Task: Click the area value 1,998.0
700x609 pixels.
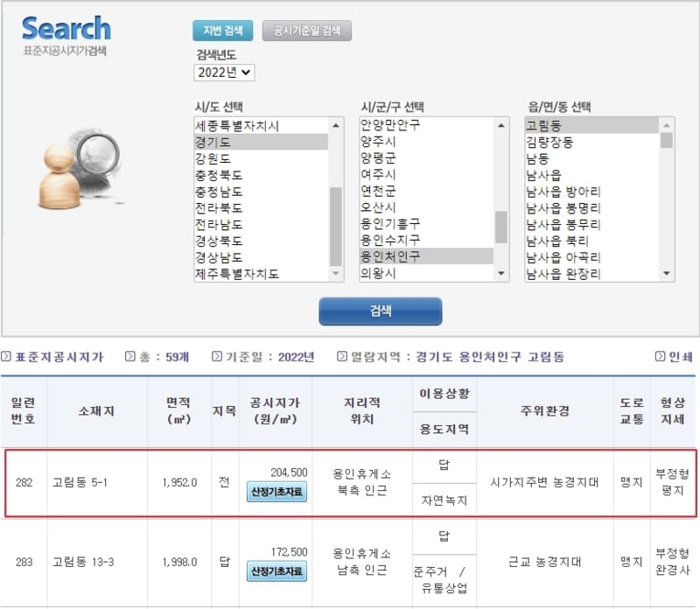Action: [x=179, y=562]
